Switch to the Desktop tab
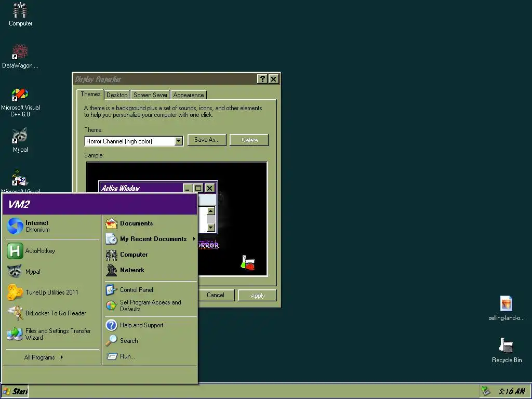 click(x=117, y=95)
